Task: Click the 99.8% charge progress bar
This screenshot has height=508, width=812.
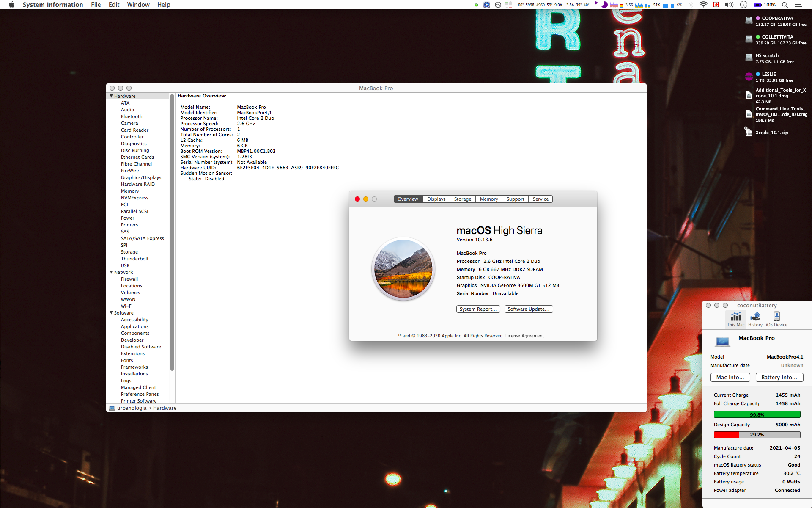Action: 757,414
